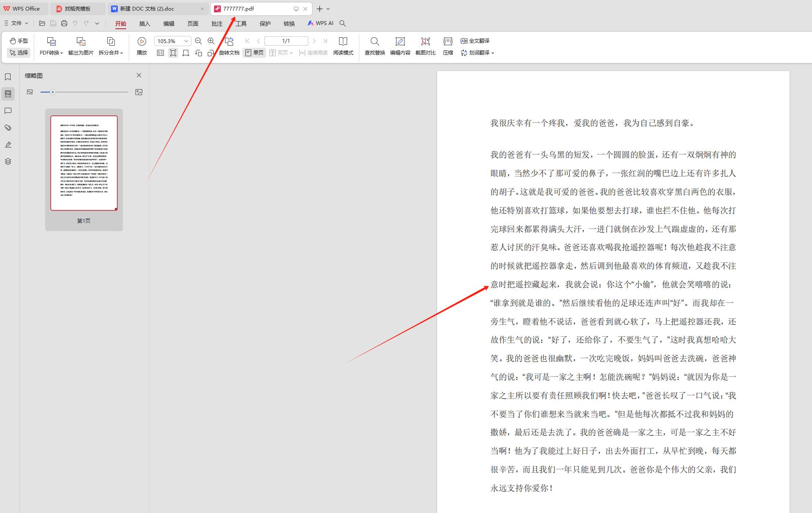This screenshot has width=812, height=513.
Task: Rotate page counterclockwise icon
Action: pos(198,53)
